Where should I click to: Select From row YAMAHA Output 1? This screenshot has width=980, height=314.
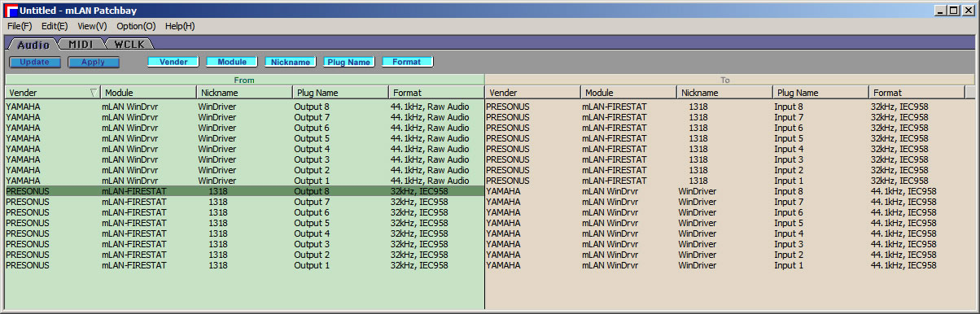(x=244, y=181)
